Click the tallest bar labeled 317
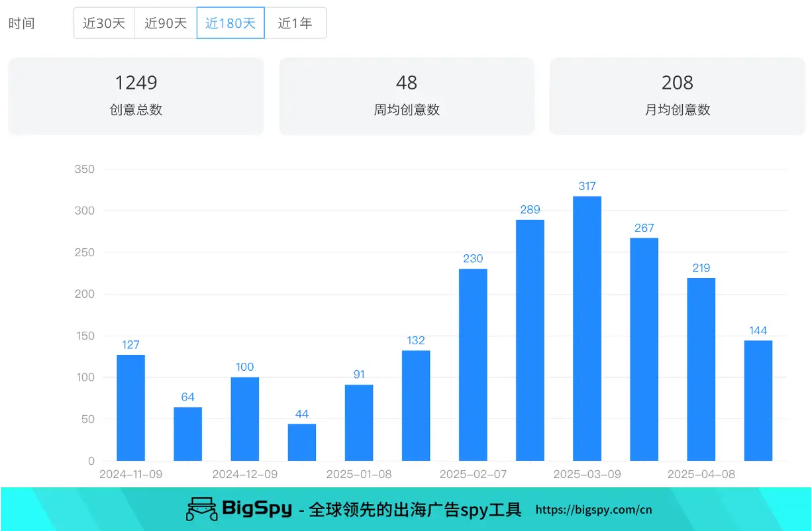The height and width of the screenshot is (531, 812). [x=587, y=328]
